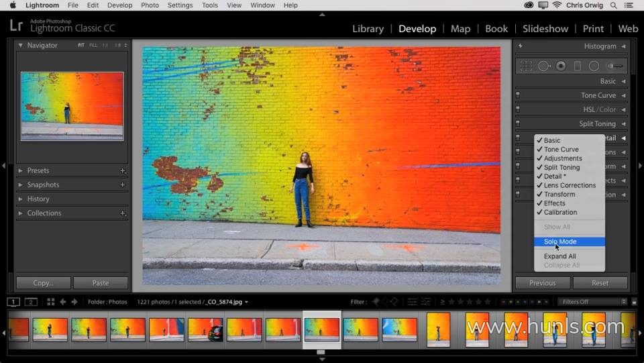Open Creative Cloud menu bar icon
The image size is (644, 363).
[x=529, y=5]
